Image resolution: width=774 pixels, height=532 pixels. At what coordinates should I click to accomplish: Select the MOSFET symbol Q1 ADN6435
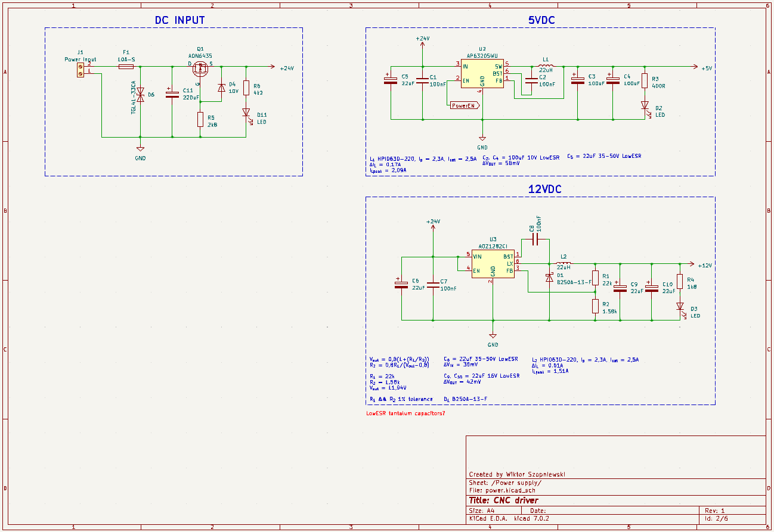point(201,69)
